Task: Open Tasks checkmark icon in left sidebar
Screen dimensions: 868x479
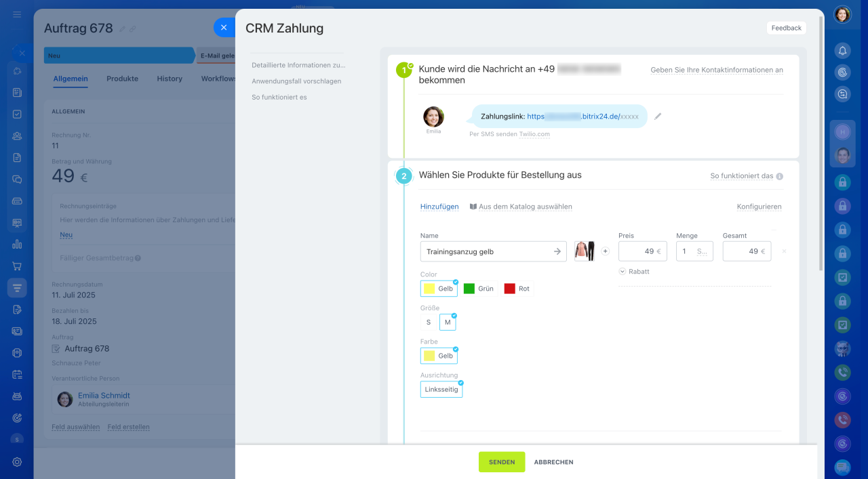Action: point(17,114)
